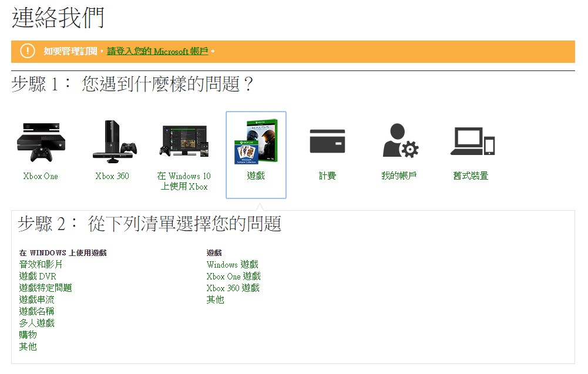Pick the 計費 credit card icon
Image resolution: width=588 pixels, height=374 pixels.
click(x=327, y=142)
